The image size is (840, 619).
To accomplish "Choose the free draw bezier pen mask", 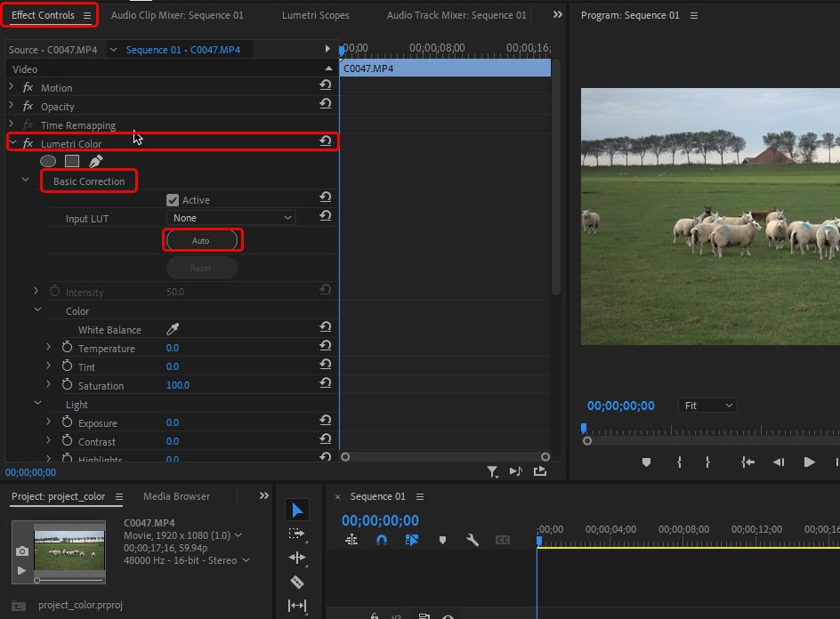I will coord(95,161).
